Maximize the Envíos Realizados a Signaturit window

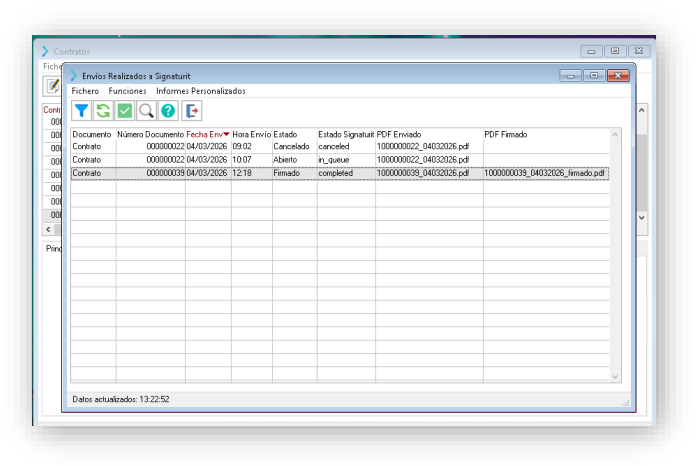coord(594,75)
